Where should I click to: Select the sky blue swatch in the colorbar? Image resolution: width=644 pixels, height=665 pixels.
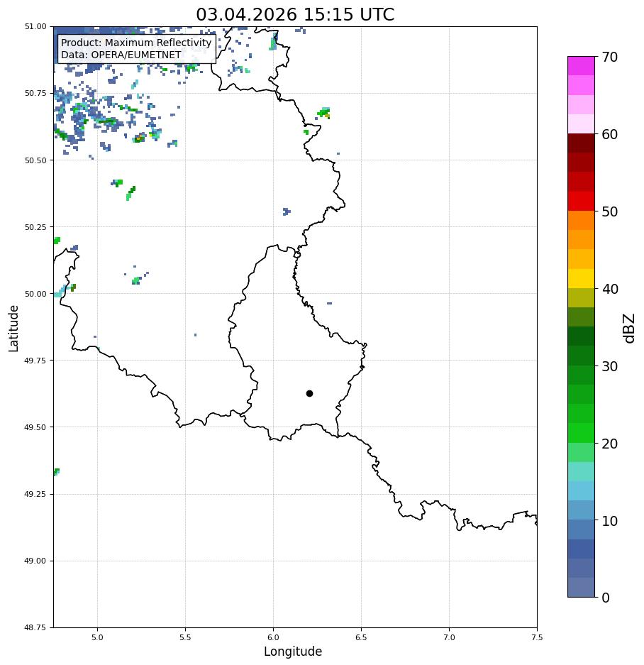(x=582, y=491)
